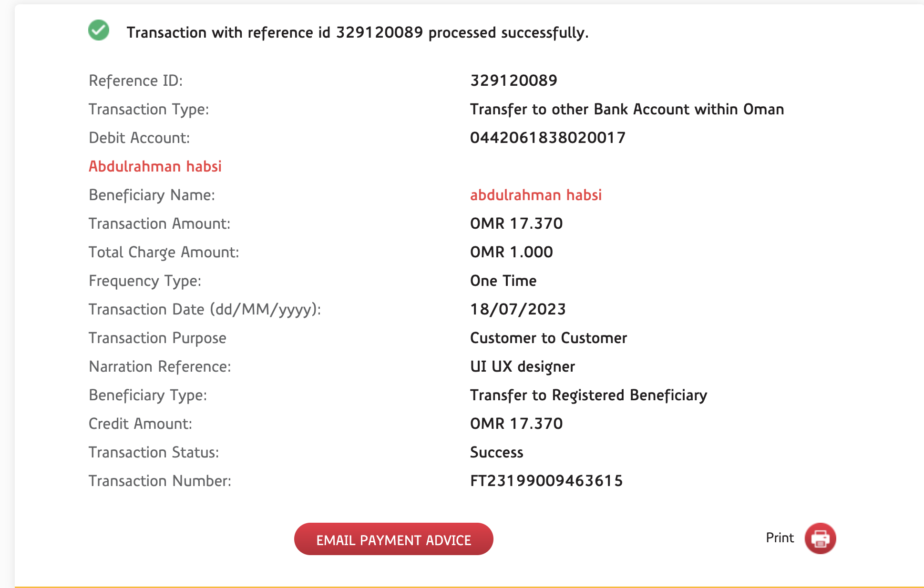Select the Customer to Customer purpose text
This screenshot has height=588, width=924.
point(548,338)
